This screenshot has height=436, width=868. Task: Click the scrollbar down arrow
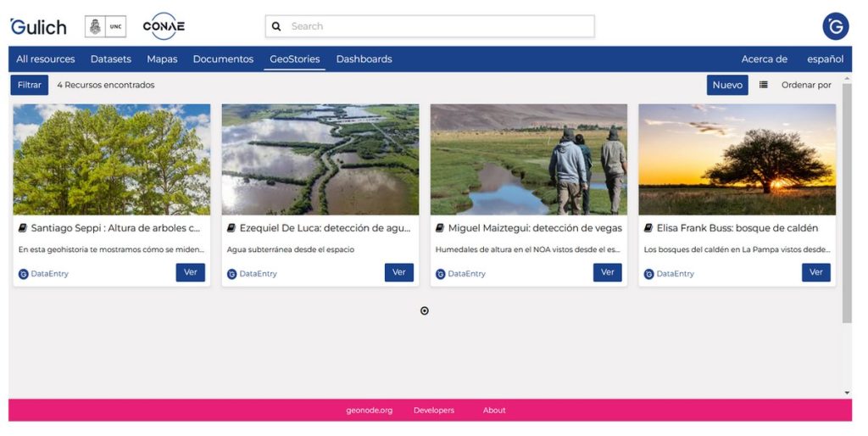[x=847, y=393]
